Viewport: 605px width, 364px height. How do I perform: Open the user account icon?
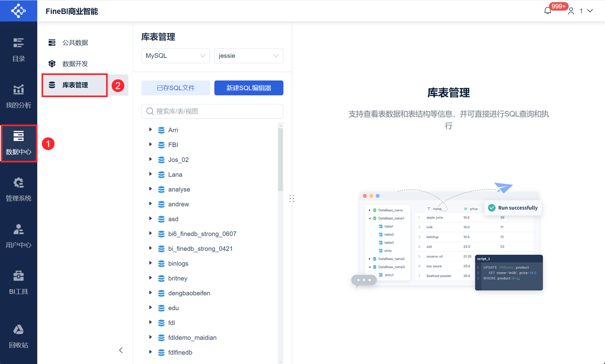point(571,11)
